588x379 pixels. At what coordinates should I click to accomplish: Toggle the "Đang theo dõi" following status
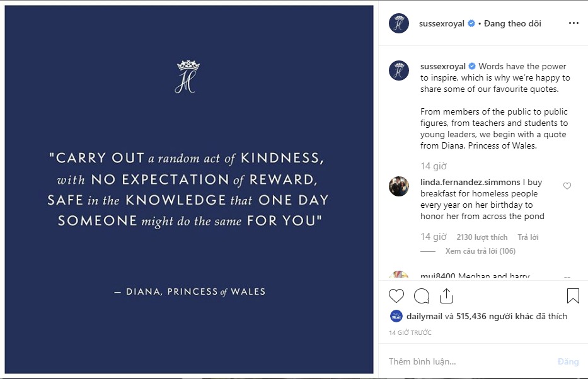(x=513, y=24)
